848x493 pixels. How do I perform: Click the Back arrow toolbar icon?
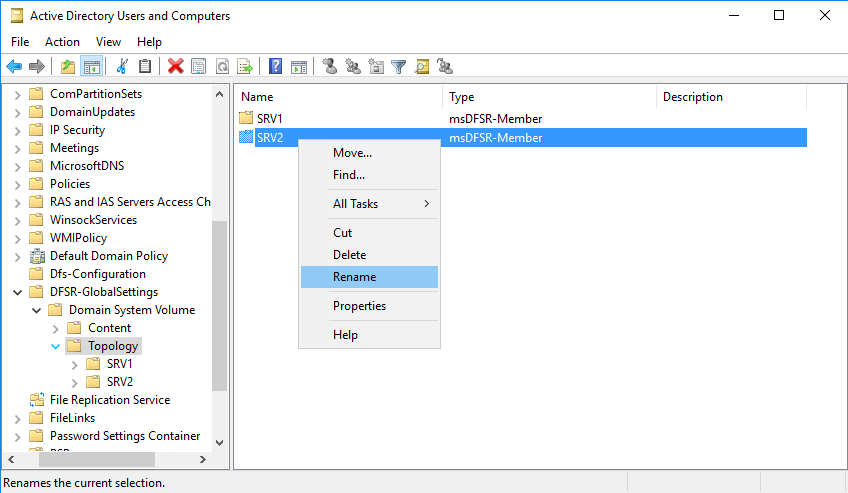pos(14,67)
